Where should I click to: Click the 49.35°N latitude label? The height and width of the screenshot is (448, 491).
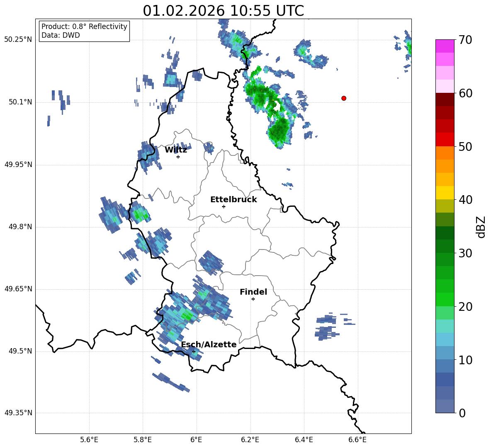[18, 413]
